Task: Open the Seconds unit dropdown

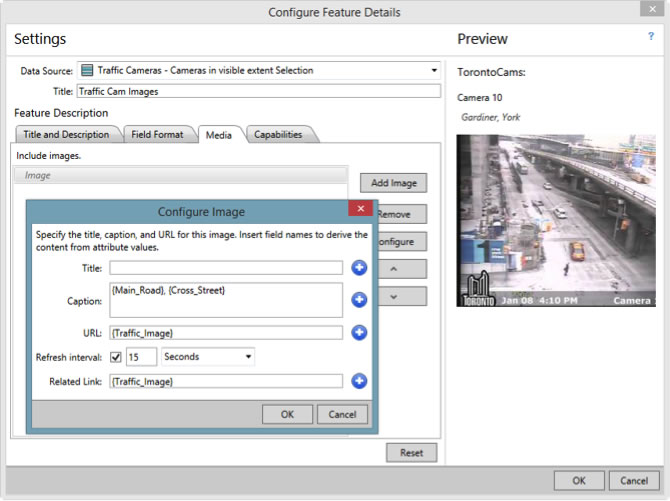Action: [x=208, y=357]
